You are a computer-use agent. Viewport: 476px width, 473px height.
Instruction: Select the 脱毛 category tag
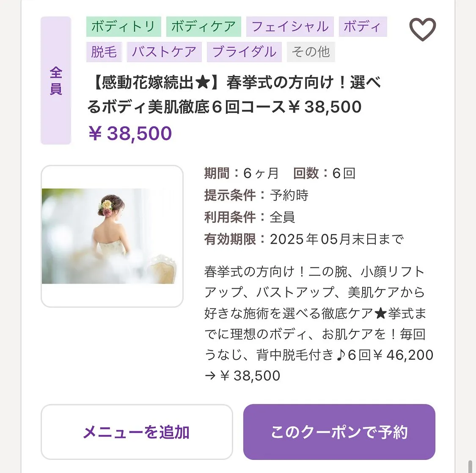(x=104, y=52)
